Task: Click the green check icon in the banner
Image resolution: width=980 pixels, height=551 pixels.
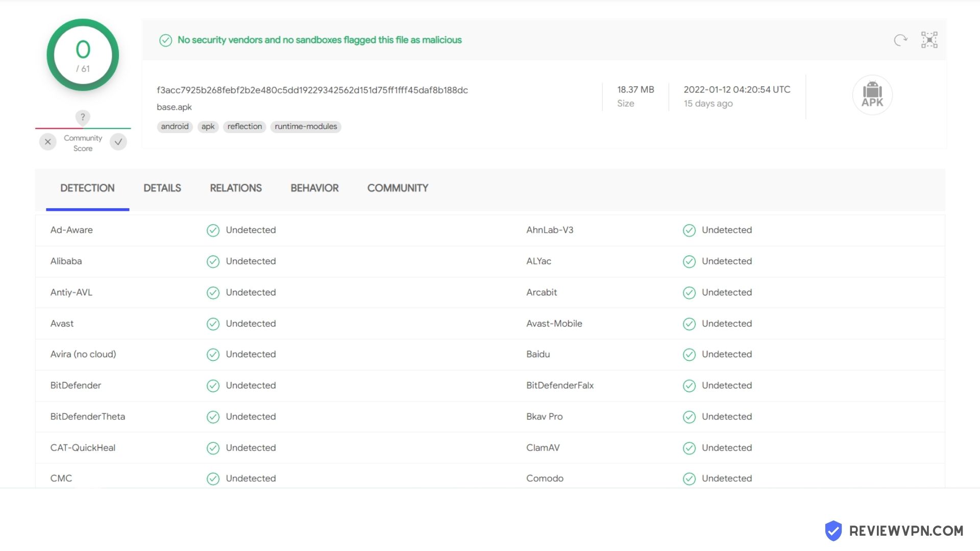Action: click(x=165, y=40)
